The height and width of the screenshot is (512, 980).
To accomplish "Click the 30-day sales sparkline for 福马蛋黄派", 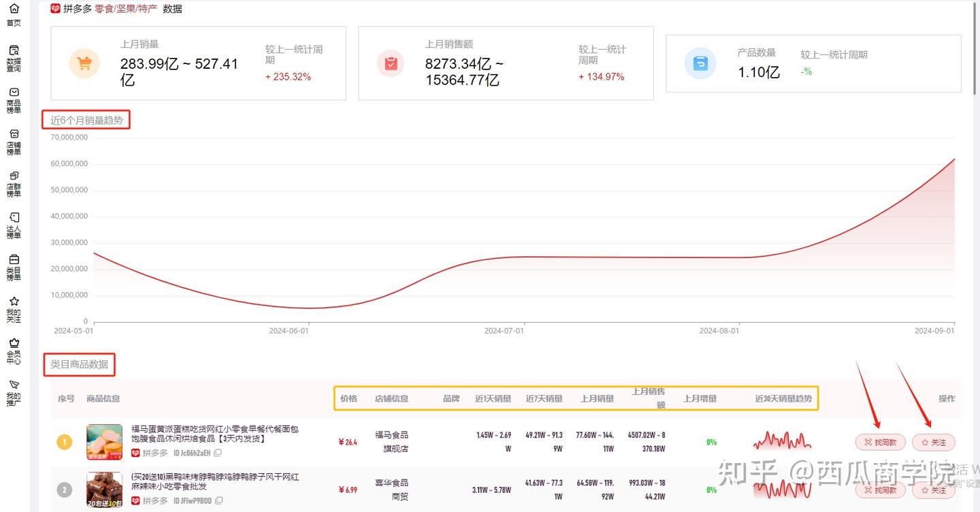I will pyautogui.click(x=783, y=441).
